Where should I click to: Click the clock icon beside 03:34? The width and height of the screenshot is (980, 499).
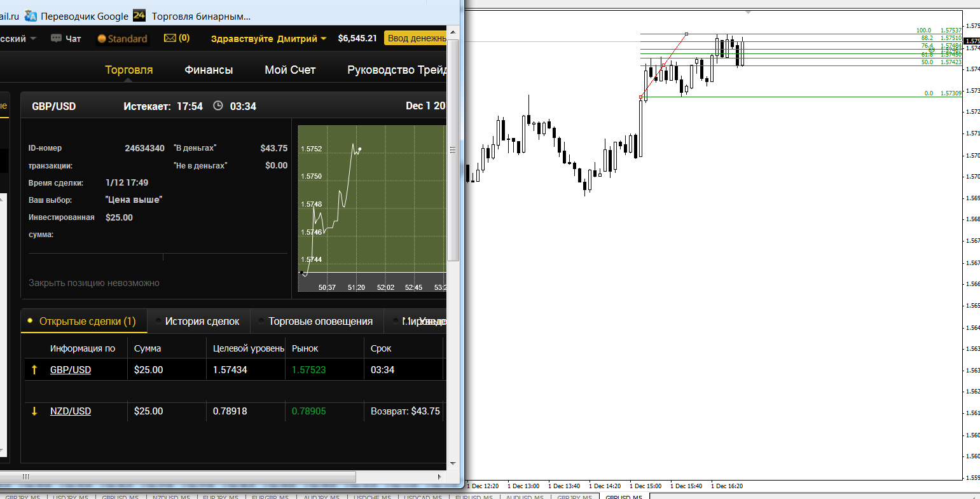[218, 106]
